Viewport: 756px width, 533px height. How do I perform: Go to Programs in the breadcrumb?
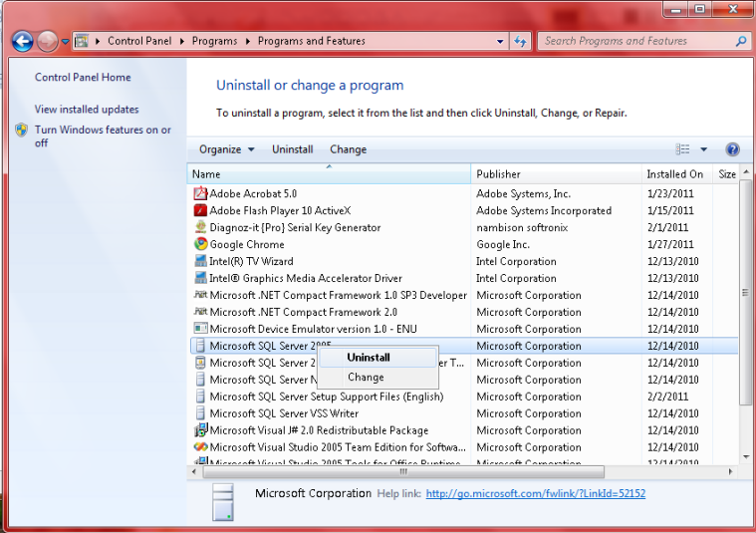coord(214,41)
